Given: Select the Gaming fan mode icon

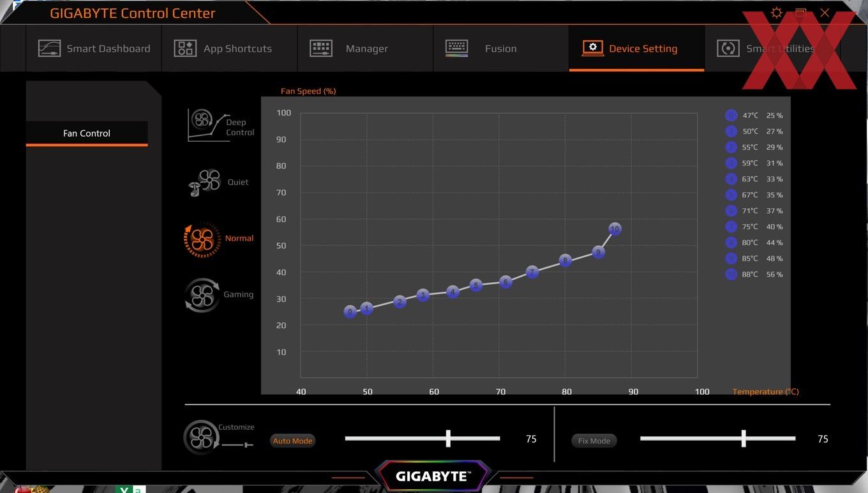Looking at the screenshot, I should pos(202,295).
